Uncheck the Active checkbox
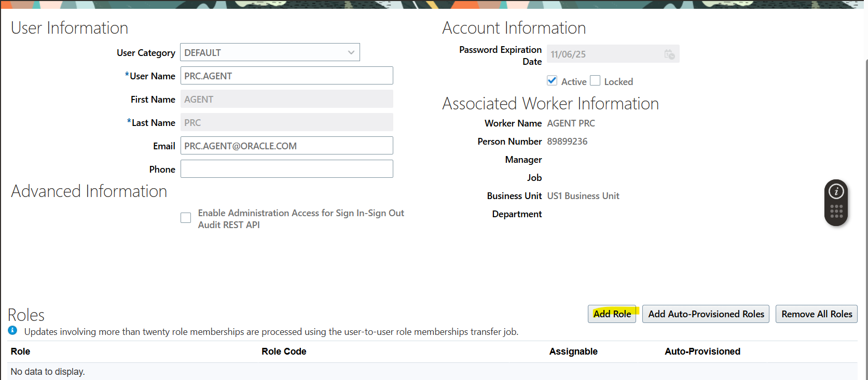The width and height of the screenshot is (868, 380). coord(552,81)
